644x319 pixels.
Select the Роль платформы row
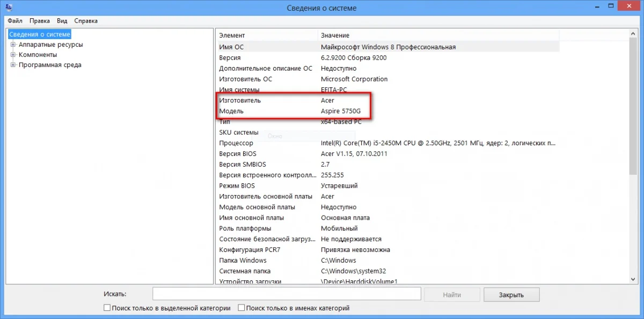point(388,229)
